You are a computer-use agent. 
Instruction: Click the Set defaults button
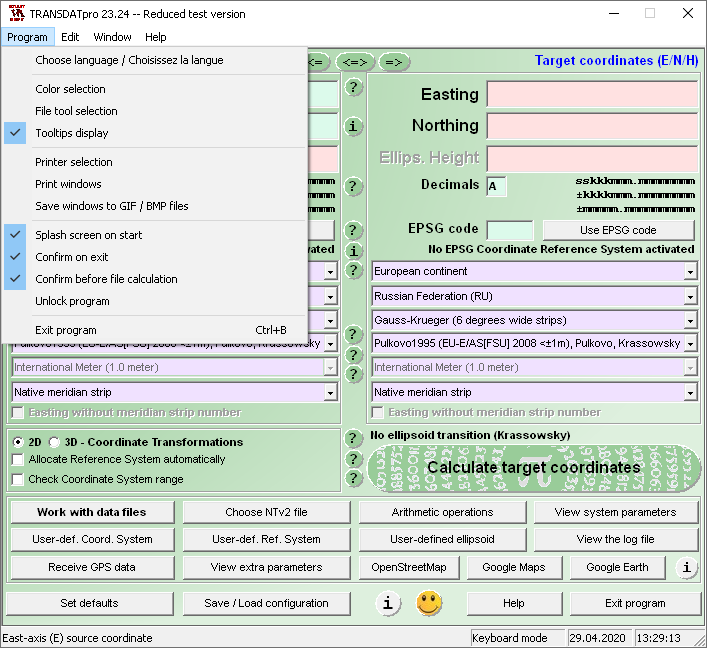click(89, 603)
